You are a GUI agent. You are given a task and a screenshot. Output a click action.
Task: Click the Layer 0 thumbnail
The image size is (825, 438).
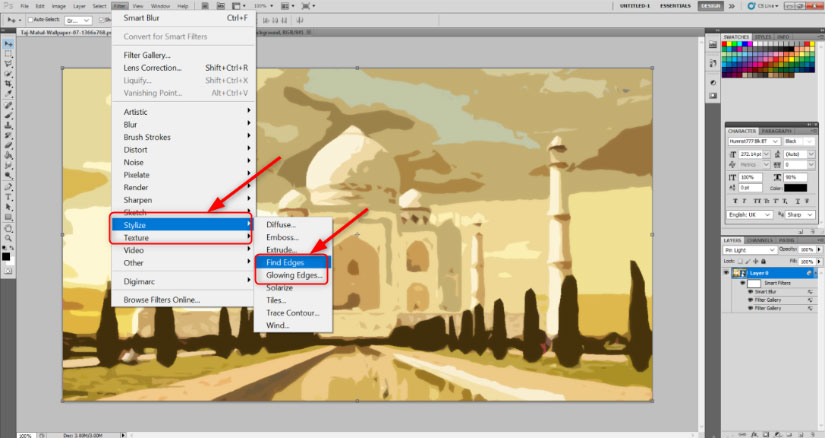pos(740,273)
